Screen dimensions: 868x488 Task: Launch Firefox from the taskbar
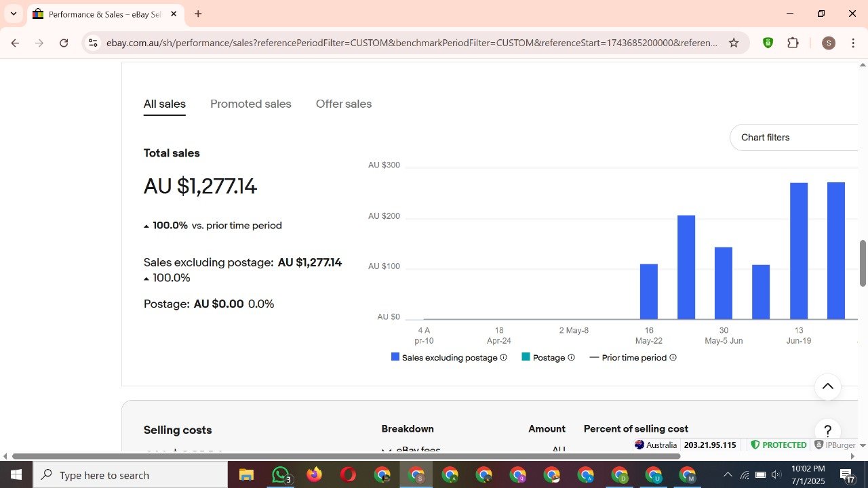(314, 474)
